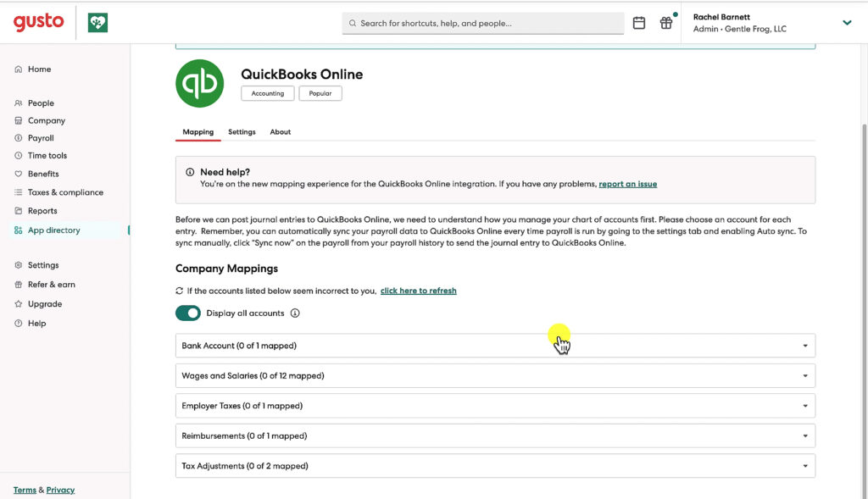The width and height of the screenshot is (868, 499).
Task: Disable the Display all accounts toggle
Action: pyautogui.click(x=188, y=313)
